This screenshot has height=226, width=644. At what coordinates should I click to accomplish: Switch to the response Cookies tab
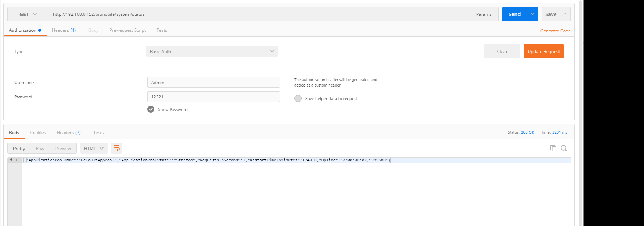pyautogui.click(x=38, y=133)
